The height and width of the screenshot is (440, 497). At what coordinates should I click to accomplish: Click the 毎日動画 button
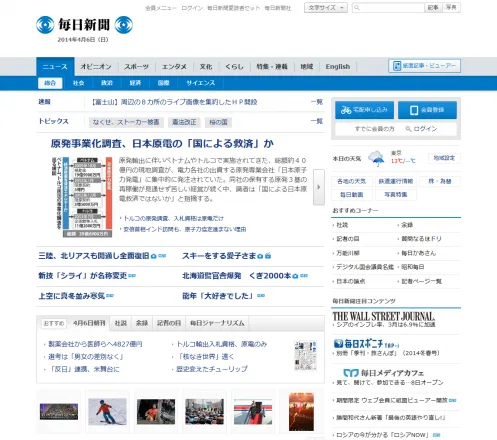tap(351, 195)
